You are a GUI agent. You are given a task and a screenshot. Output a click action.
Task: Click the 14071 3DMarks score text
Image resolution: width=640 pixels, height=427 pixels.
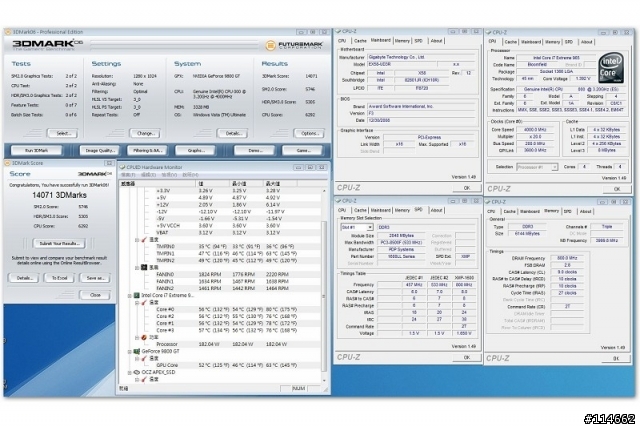[59, 196]
